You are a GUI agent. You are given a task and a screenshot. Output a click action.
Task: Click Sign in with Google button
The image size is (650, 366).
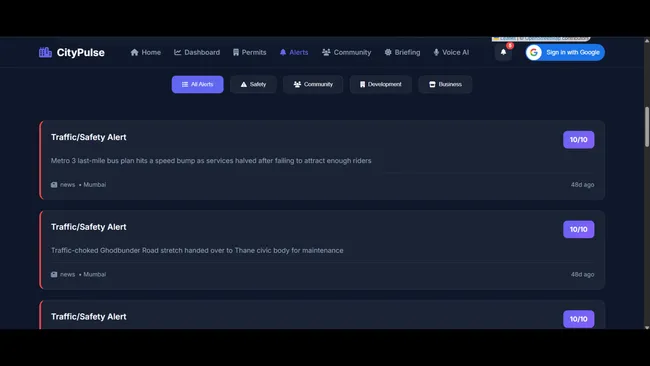pos(565,52)
